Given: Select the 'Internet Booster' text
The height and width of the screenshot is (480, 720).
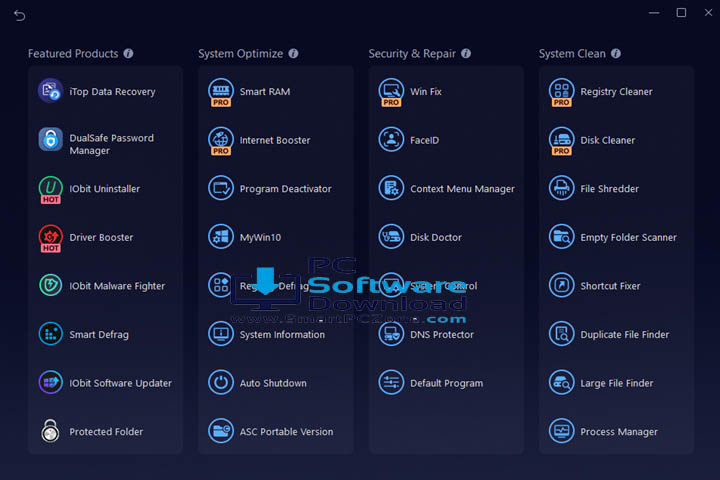Looking at the screenshot, I should 275,140.
